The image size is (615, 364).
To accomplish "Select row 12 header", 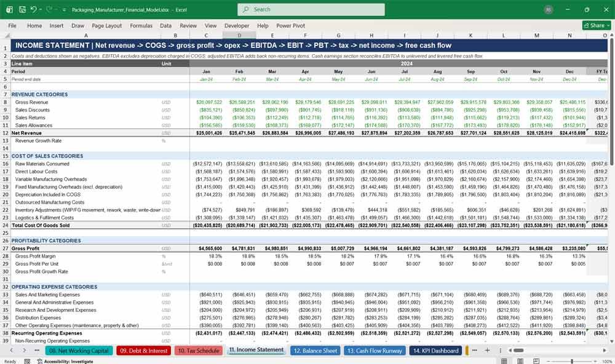I will [6, 133].
